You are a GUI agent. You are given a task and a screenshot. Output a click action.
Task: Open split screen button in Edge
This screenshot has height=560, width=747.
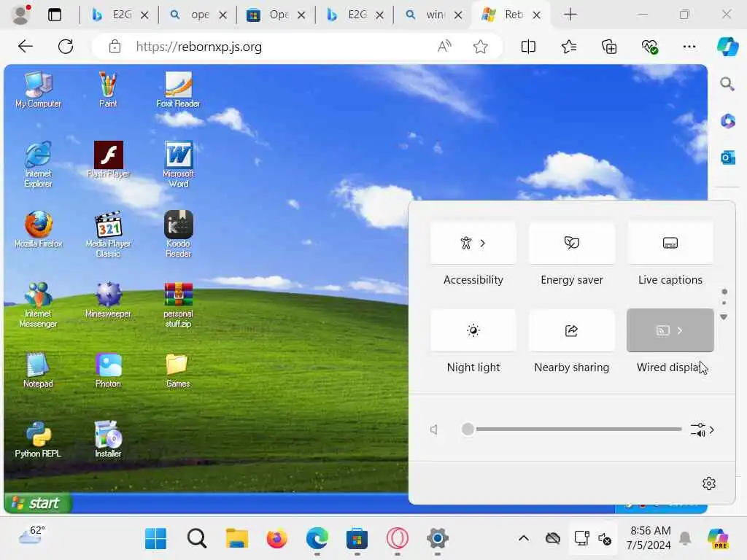pos(528,46)
